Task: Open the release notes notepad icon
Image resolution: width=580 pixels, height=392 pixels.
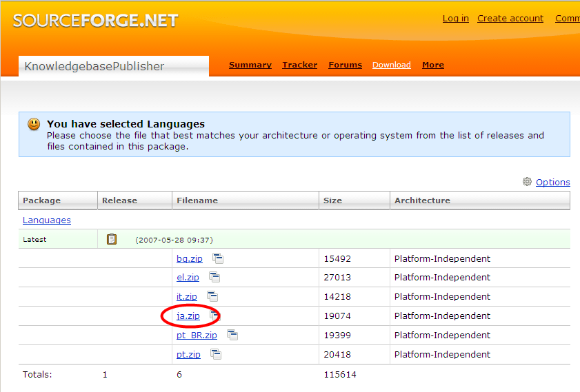Action: [112, 239]
